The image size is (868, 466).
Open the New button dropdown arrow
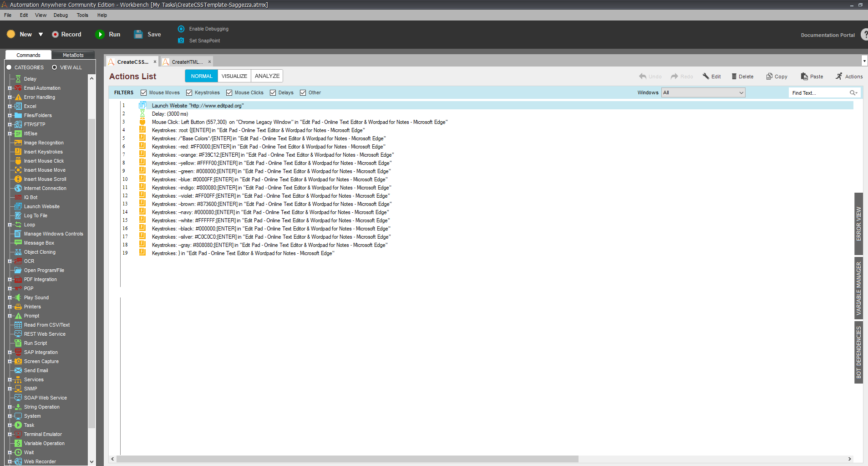(41, 34)
